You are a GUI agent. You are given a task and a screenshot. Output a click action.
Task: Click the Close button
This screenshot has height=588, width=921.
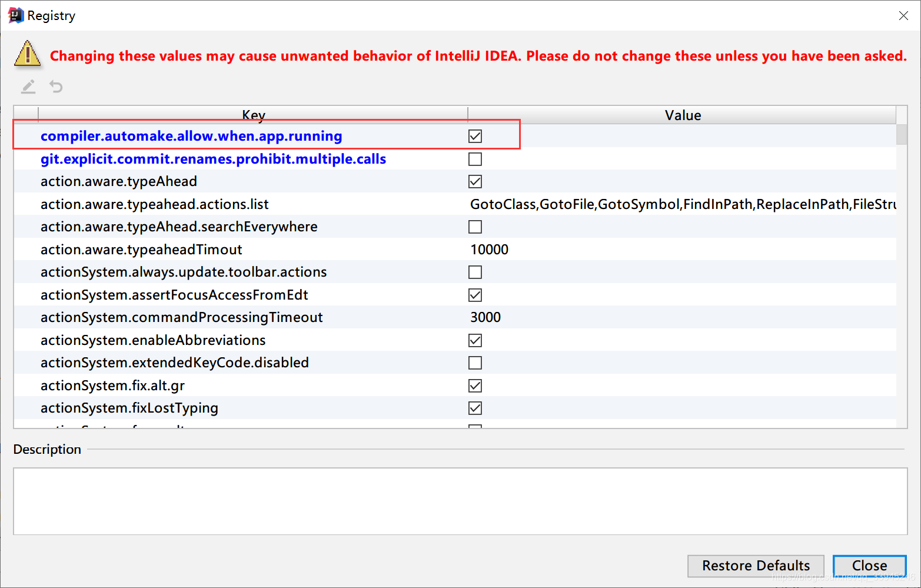click(x=869, y=566)
